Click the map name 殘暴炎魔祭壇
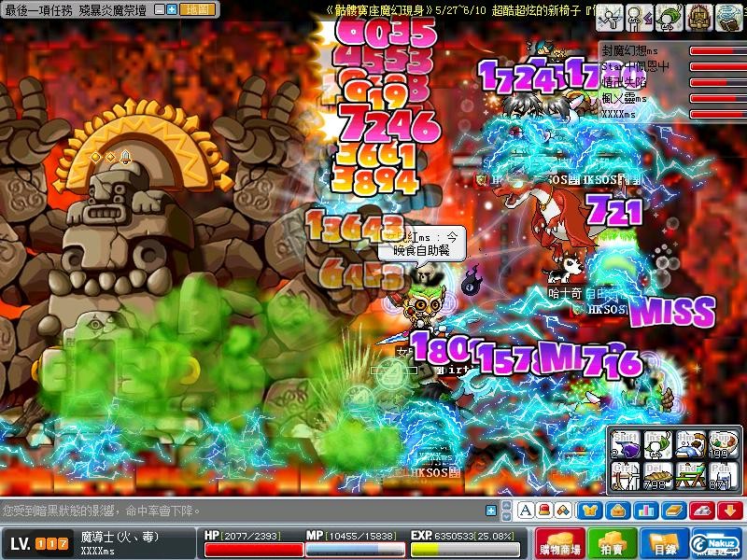The image size is (747, 560). (x=113, y=10)
